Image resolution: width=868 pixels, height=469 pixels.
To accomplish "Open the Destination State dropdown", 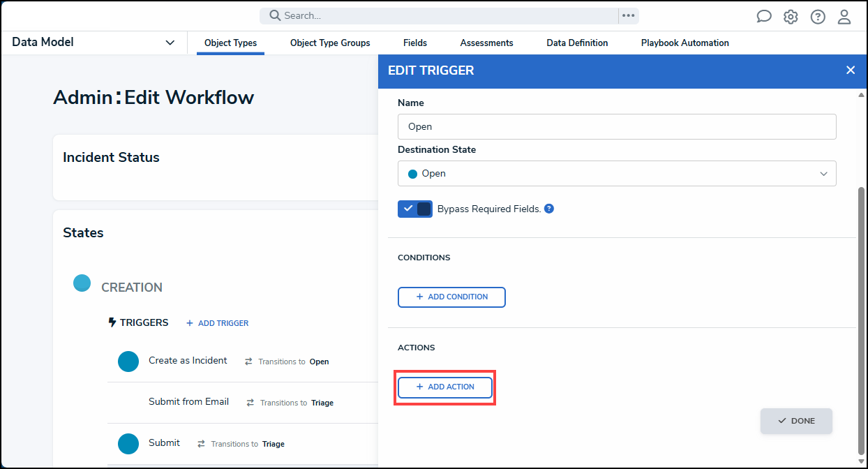I will (x=617, y=173).
